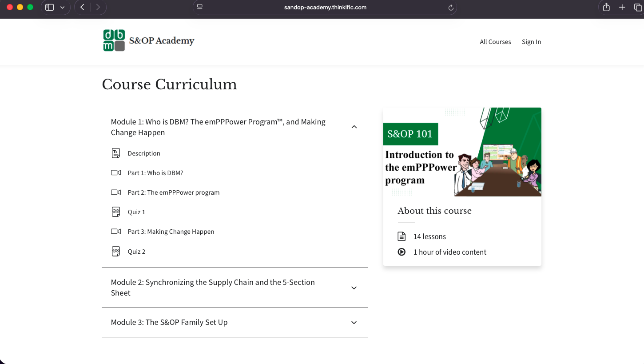Toggle the browser sidebar visibility
Image resolution: width=644 pixels, height=364 pixels.
(x=50, y=7)
